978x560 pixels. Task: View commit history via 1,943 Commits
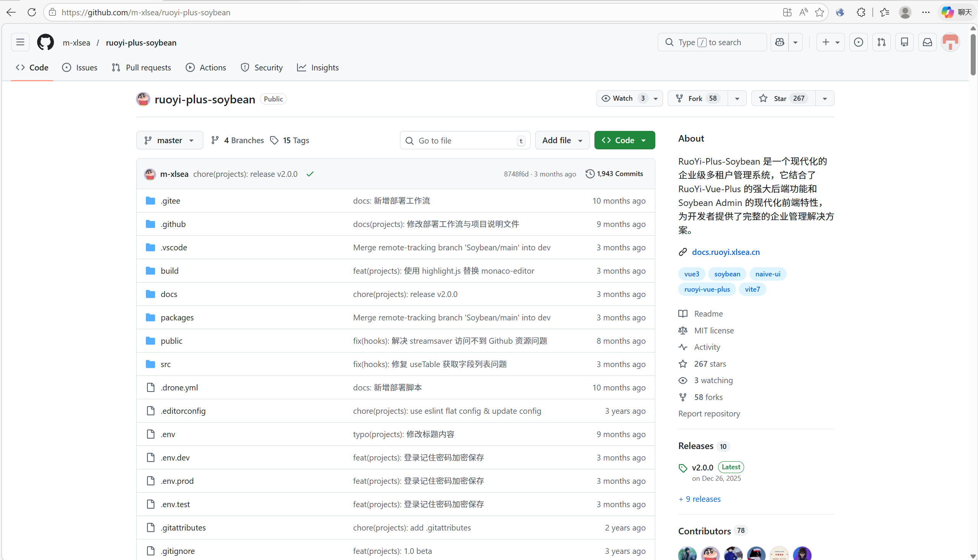614,174
